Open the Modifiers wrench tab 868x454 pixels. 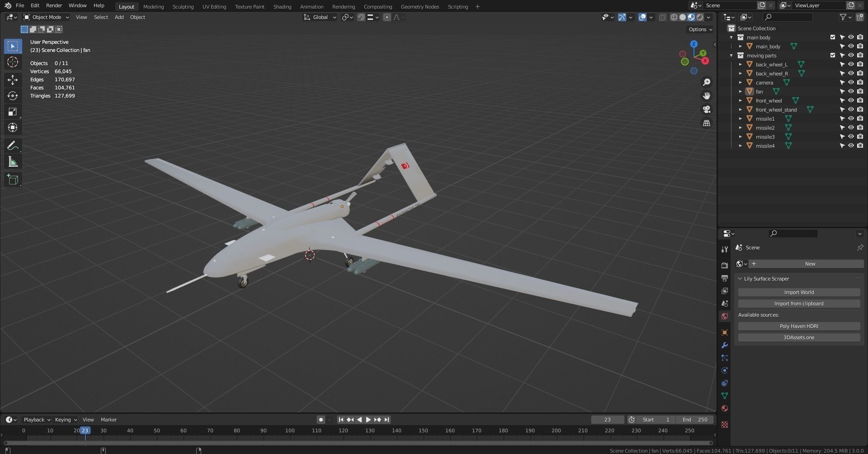[x=725, y=345]
